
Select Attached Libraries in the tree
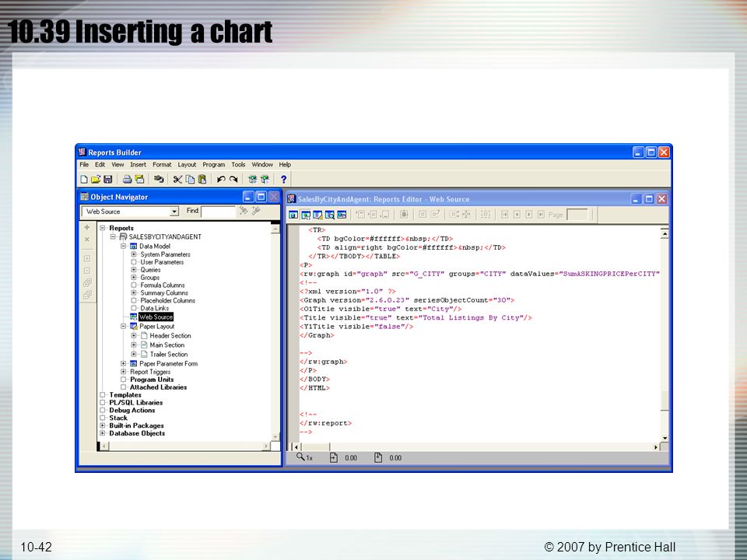tap(158, 387)
